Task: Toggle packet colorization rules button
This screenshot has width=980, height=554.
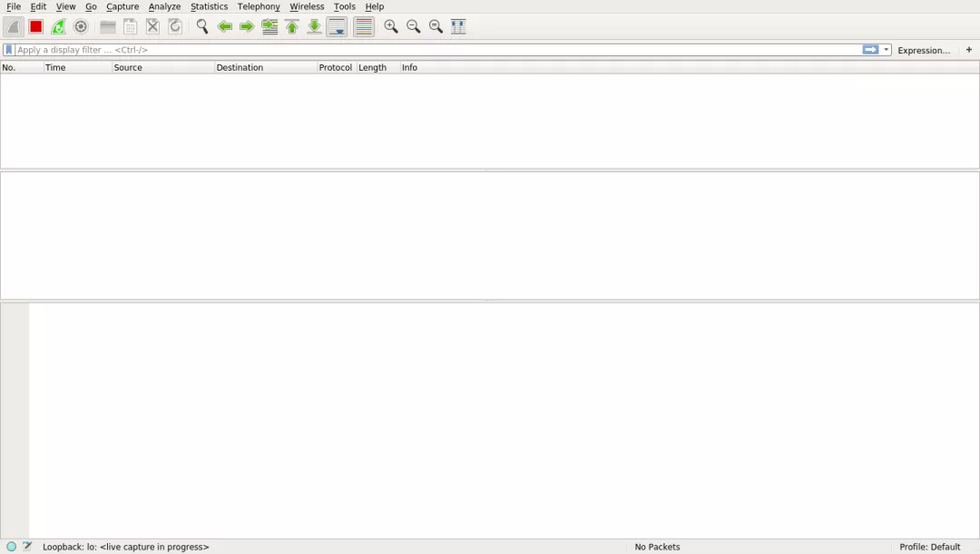Action: (x=364, y=27)
